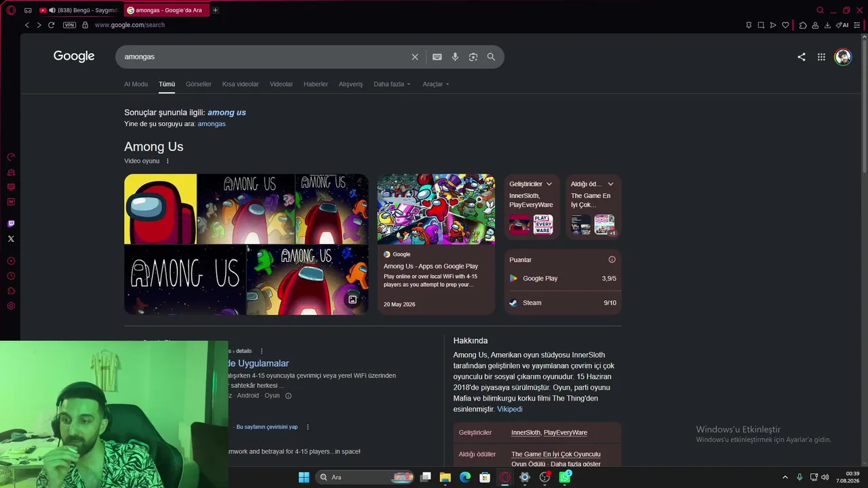Search tabs using the title bar magnifier
The height and width of the screenshot is (488, 868).
click(x=820, y=10)
